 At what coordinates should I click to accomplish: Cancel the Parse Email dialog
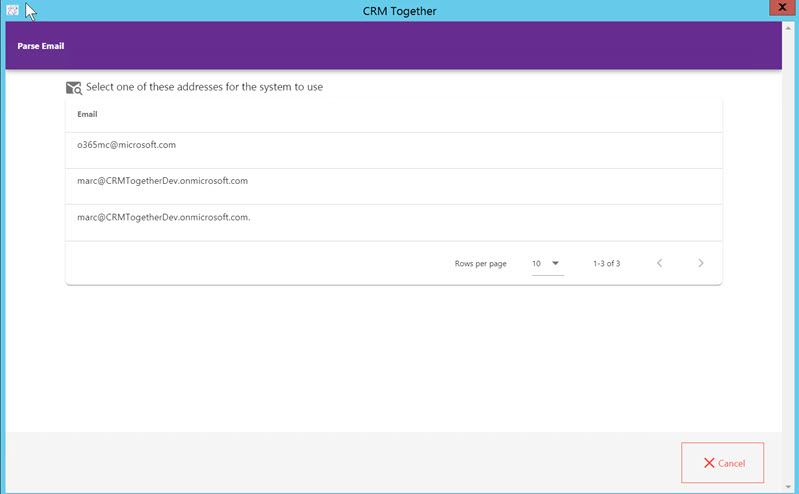point(723,462)
